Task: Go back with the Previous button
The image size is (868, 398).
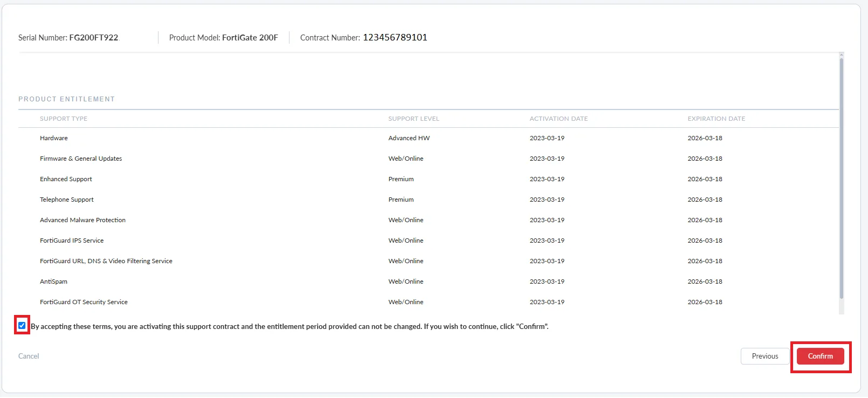Action: pyautogui.click(x=764, y=356)
